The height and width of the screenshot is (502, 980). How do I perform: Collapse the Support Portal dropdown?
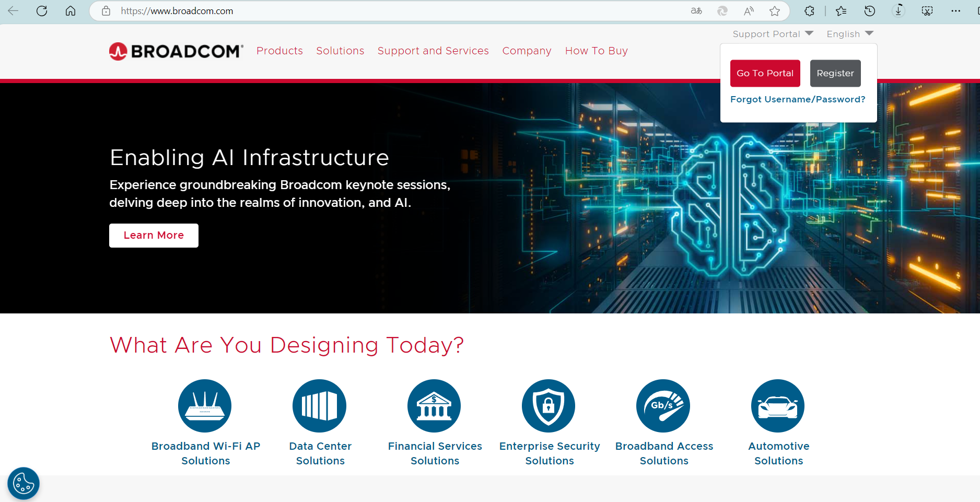pyautogui.click(x=773, y=34)
